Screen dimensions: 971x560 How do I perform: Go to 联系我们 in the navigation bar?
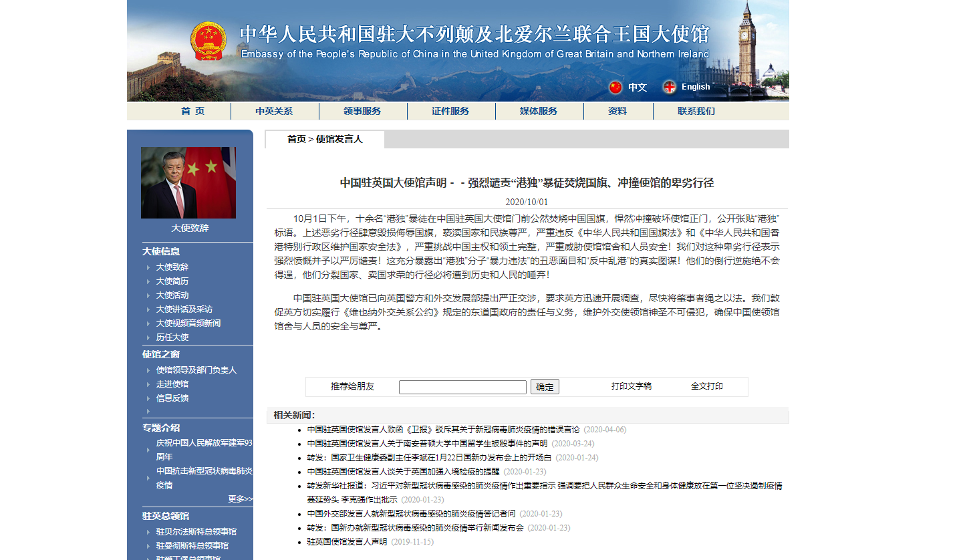(x=696, y=111)
